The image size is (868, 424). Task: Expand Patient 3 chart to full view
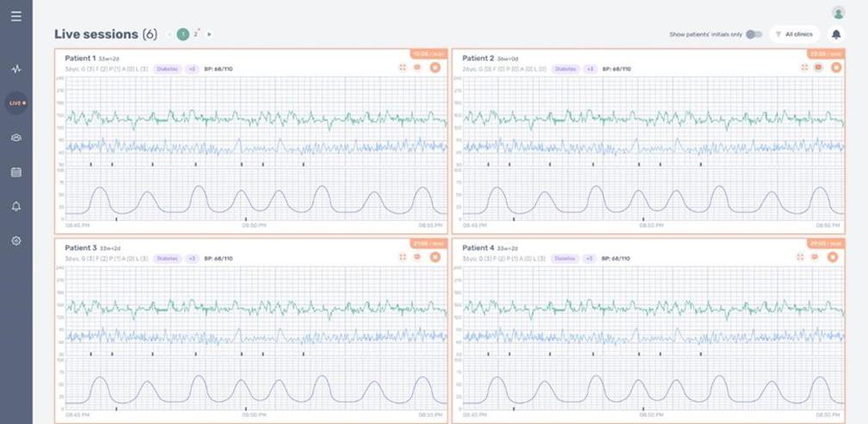point(402,256)
